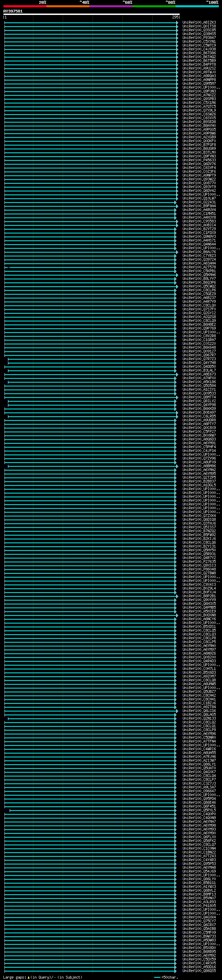
Task: Select the UniRef100_B6H8E2 label
Action: (199, 324)
